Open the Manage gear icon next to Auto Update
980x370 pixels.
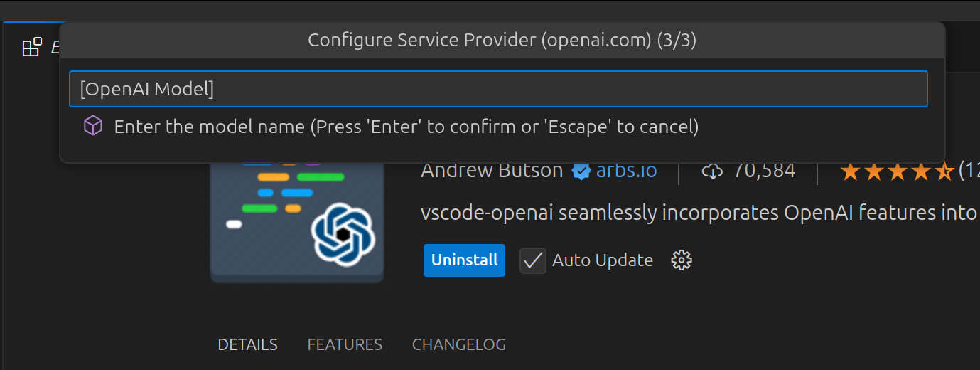coord(682,260)
